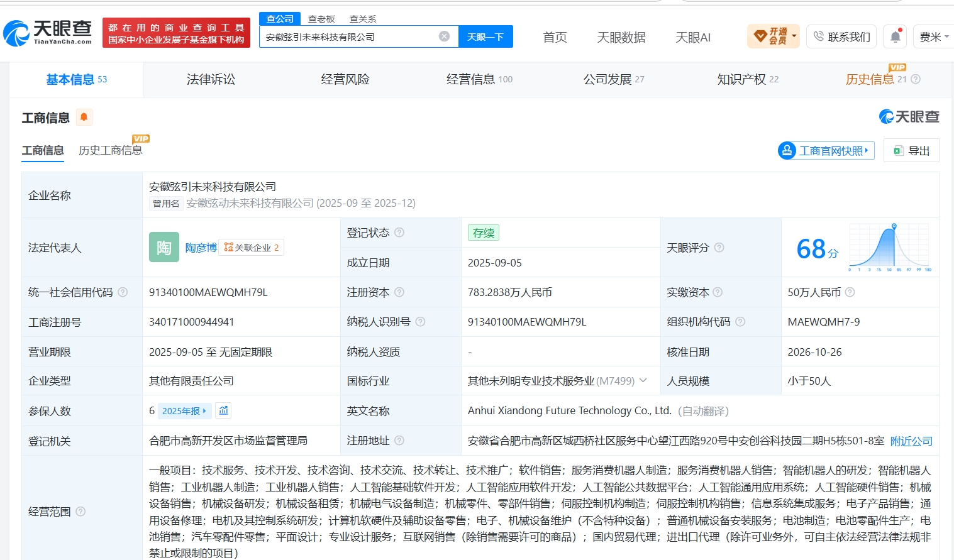Select 历史工商信息 sub-tab
Screen dimensions: 954x560
(111, 150)
